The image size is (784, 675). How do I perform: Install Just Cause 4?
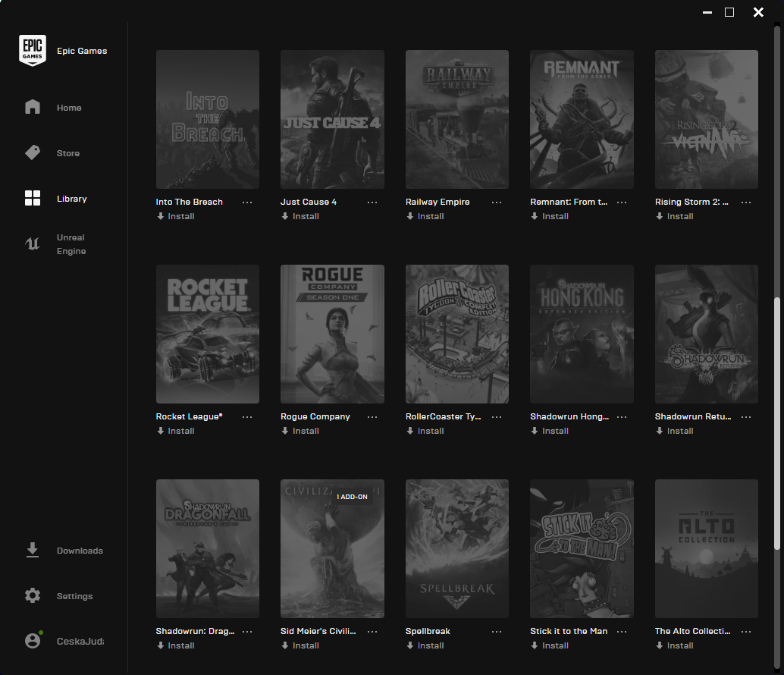click(300, 216)
